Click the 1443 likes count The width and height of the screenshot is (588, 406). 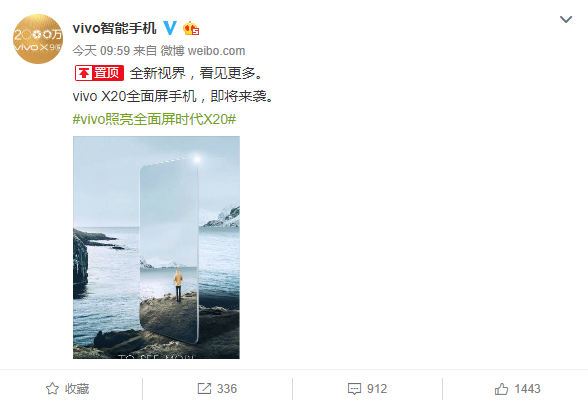point(527,389)
